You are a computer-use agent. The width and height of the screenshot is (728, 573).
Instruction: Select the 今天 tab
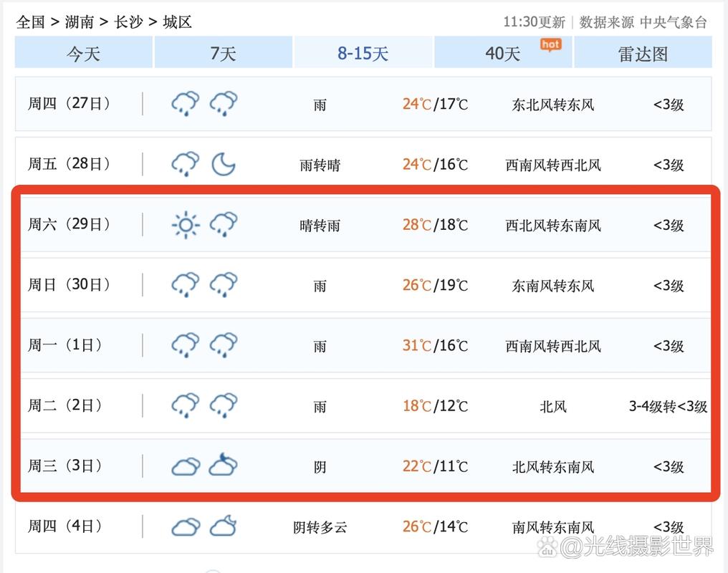click(83, 52)
